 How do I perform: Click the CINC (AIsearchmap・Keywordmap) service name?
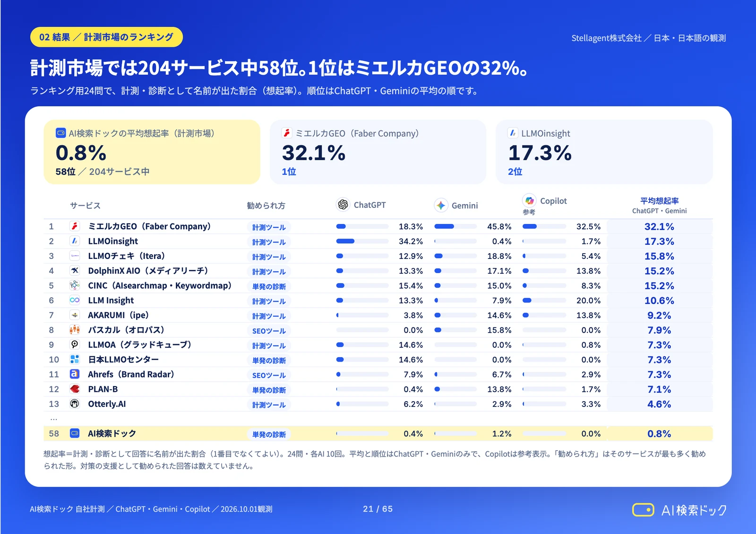(x=160, y=285)
